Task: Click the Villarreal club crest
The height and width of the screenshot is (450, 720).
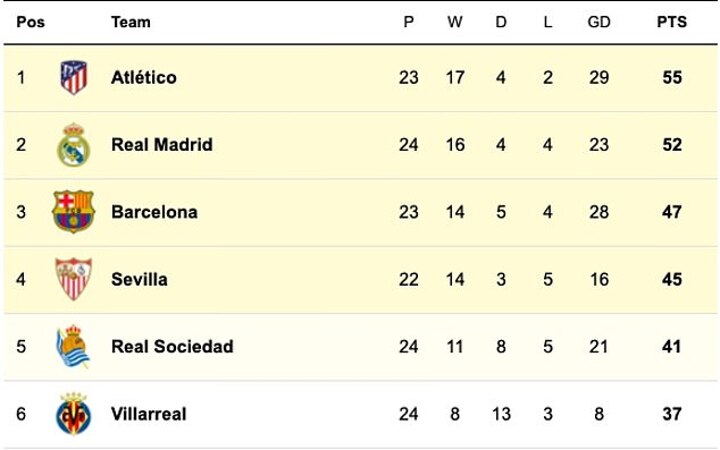Action: coord(73,414)
